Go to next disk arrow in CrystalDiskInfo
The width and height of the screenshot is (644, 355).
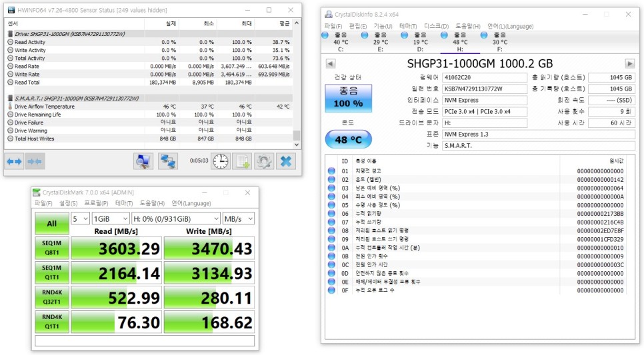tap(629, 64)
